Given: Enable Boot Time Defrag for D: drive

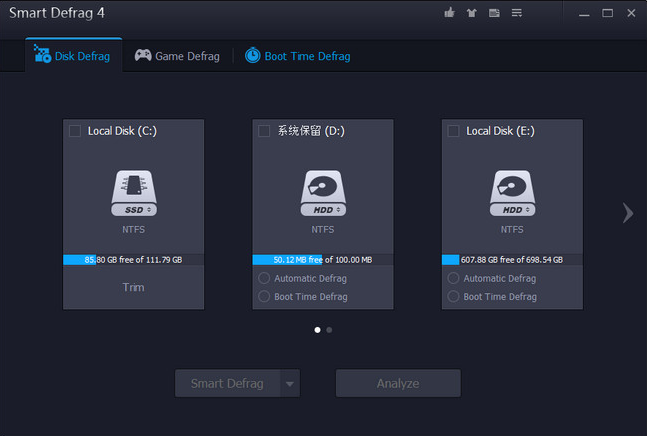Looking at the screenshot, I should [x=264, y=297].
